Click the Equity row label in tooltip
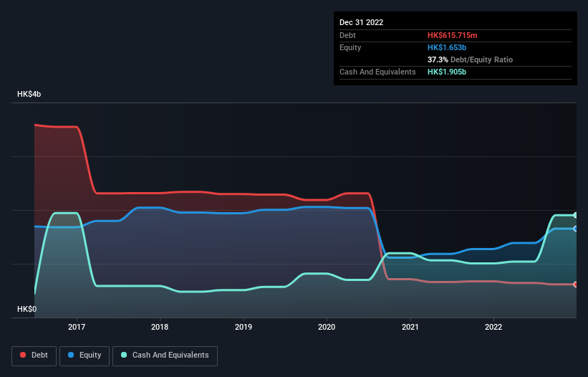588x377 pixels. 350,47
